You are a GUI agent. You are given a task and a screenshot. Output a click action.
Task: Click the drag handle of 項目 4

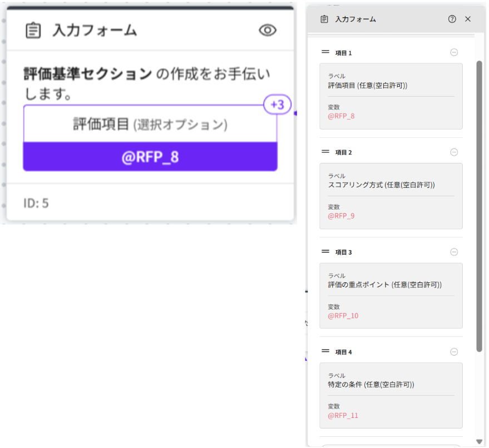pos(325,351)
